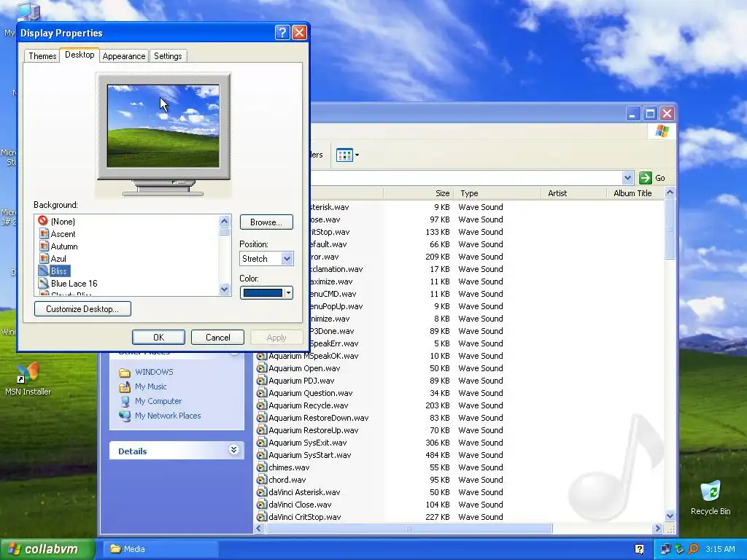Screen dimensions: 747x560
Task: Select the Desktop tab
Action: [x=80, y=55]
